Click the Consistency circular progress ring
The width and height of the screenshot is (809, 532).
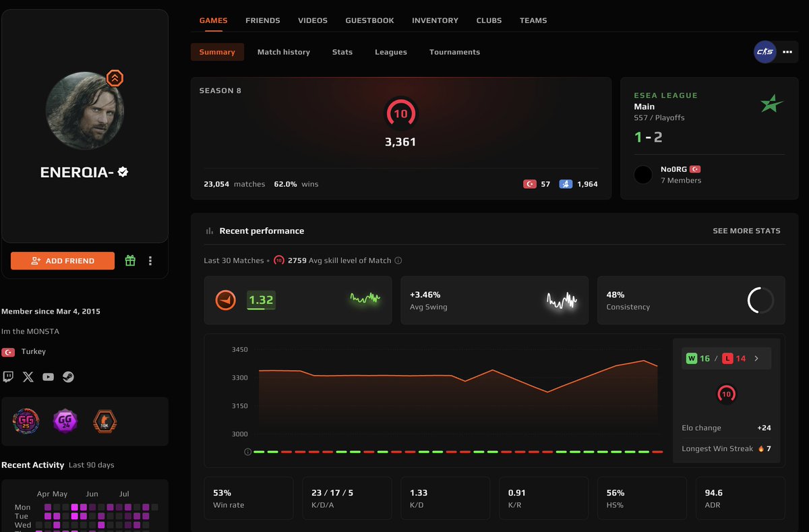click(x=760, y=300)
